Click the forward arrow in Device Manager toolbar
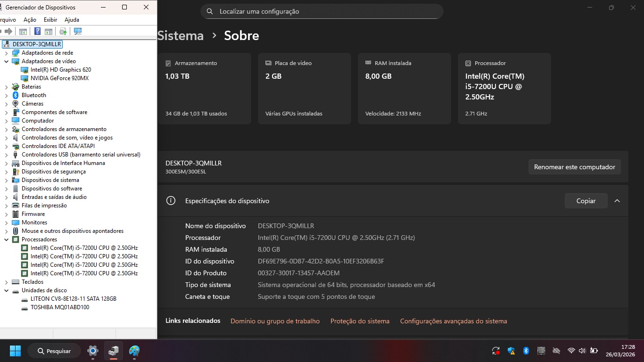This screenshot has width=644, height=362. [x=8, y=32]
